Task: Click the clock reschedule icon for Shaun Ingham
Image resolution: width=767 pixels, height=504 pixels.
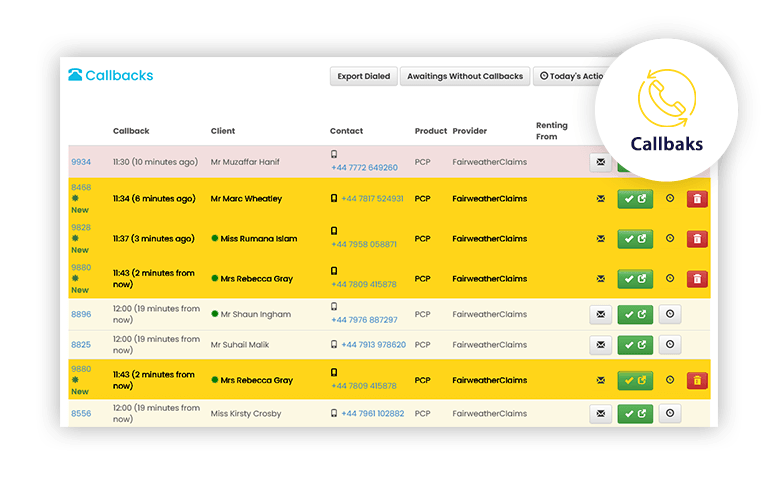Action: (670, 314)
